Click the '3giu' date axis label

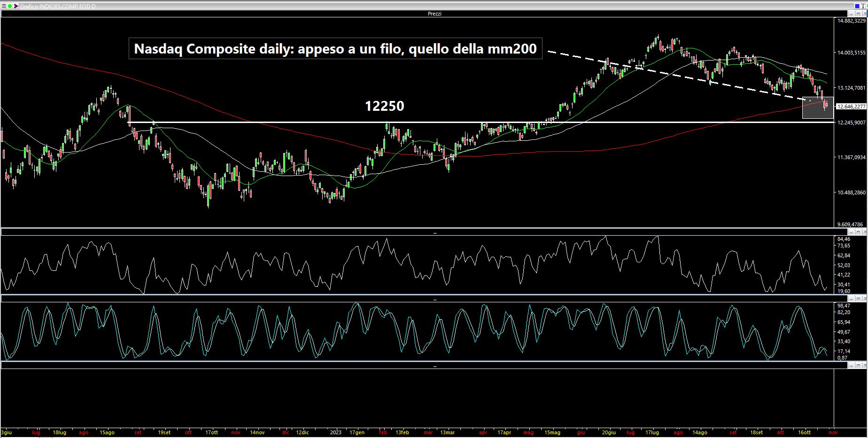point(6,432)
